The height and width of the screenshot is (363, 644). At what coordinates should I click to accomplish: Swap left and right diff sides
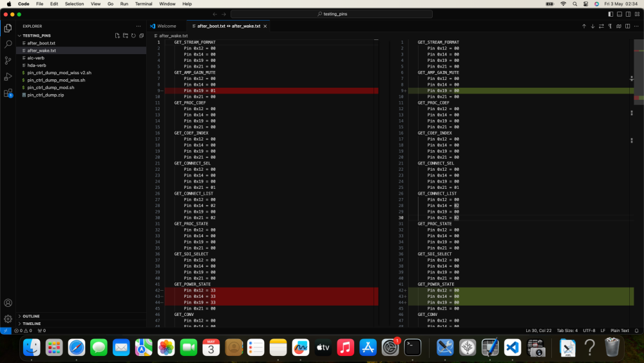click(601, 26)
